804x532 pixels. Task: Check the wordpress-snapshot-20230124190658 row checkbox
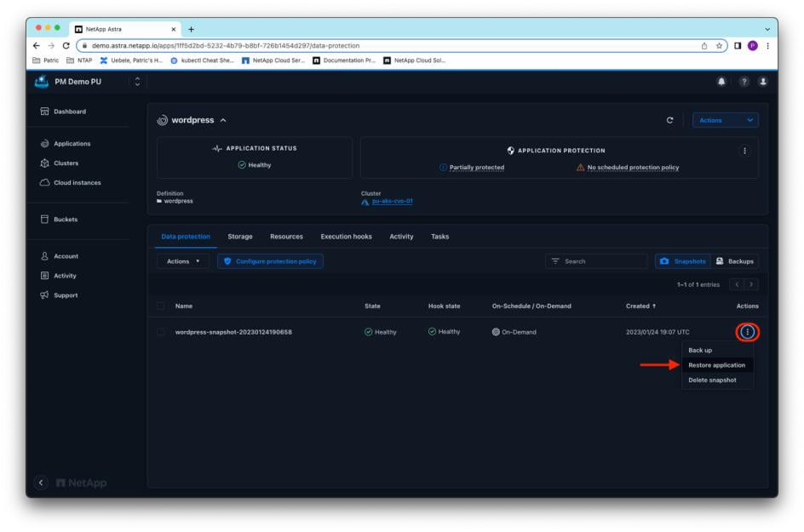(x=160, y=332)
